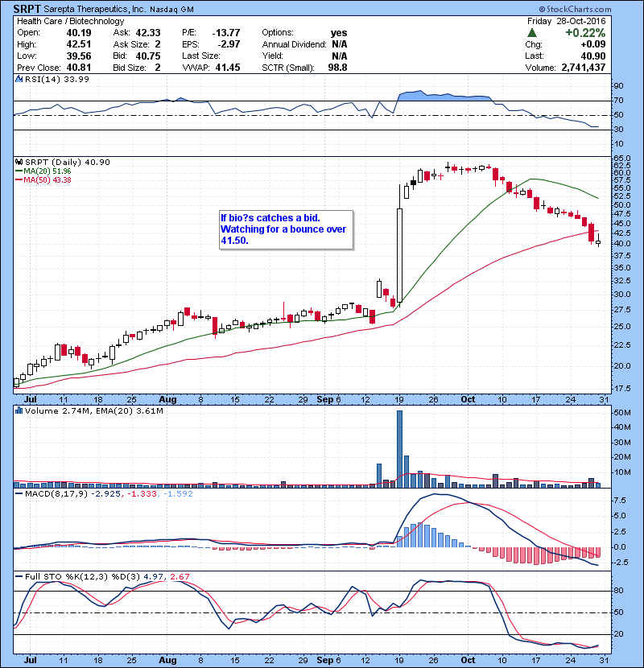Click the Chg value +0.09
The width and height of the screenshot is (644, 668).
coord(592,44)
